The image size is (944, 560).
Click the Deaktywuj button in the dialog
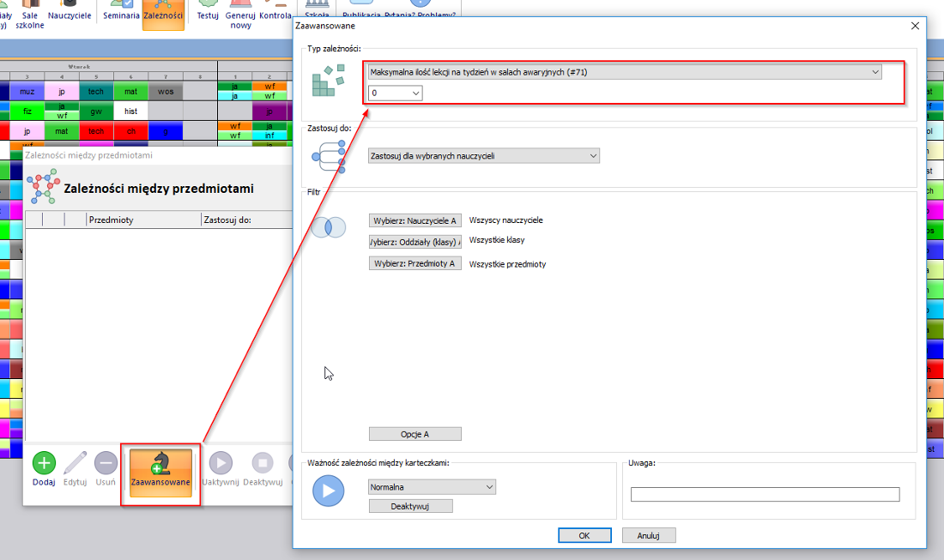click(x=410, y=506)
